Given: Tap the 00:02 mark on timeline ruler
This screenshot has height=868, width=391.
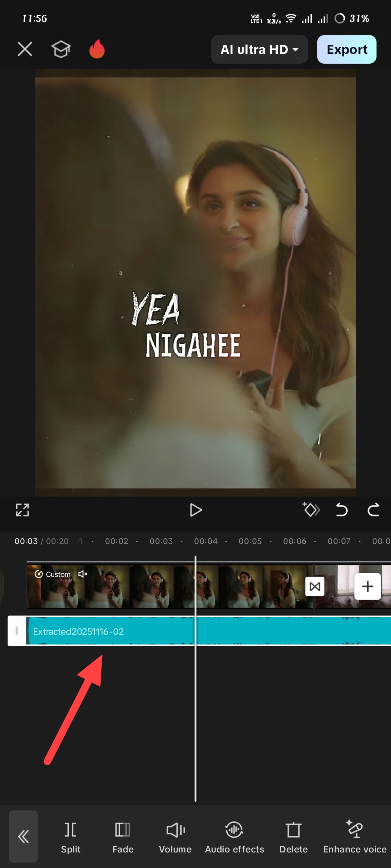Looking at the screenshot, I should 117,541.
